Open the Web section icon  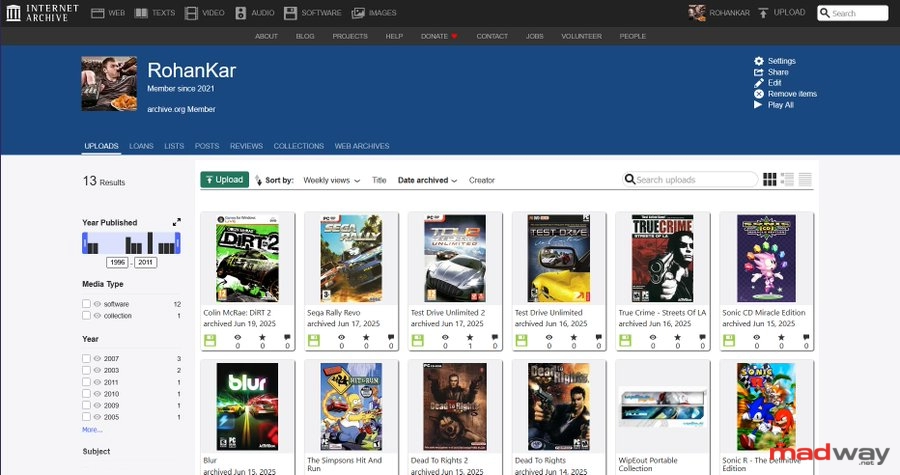coord(98,13)
